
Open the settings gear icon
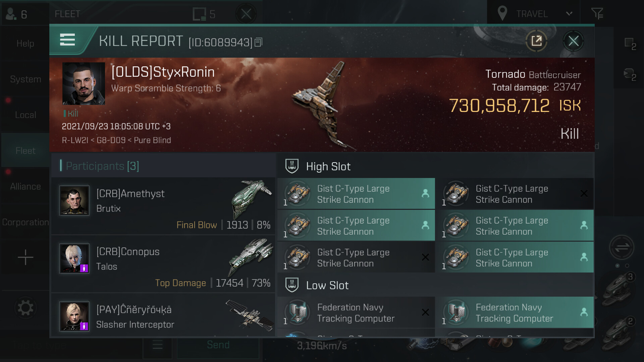[x=25, y=308]
